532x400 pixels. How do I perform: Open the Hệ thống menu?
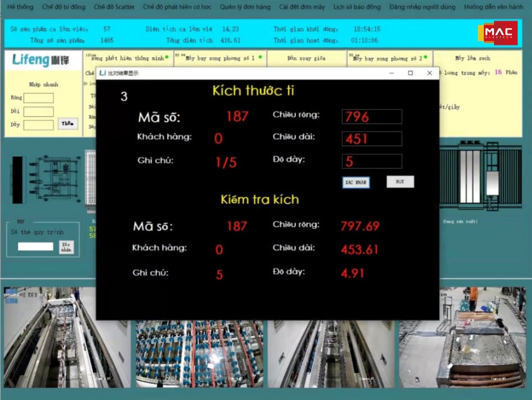coord(20,7)
